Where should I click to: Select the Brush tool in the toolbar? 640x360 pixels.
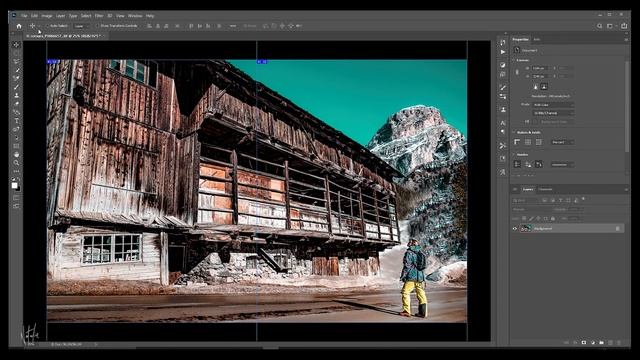(16, 87)
